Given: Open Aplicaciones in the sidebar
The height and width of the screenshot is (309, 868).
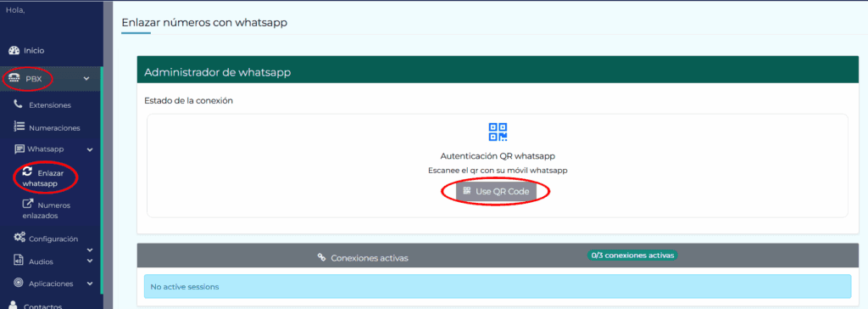Looking at the screenshot, I should coord(51,284).
